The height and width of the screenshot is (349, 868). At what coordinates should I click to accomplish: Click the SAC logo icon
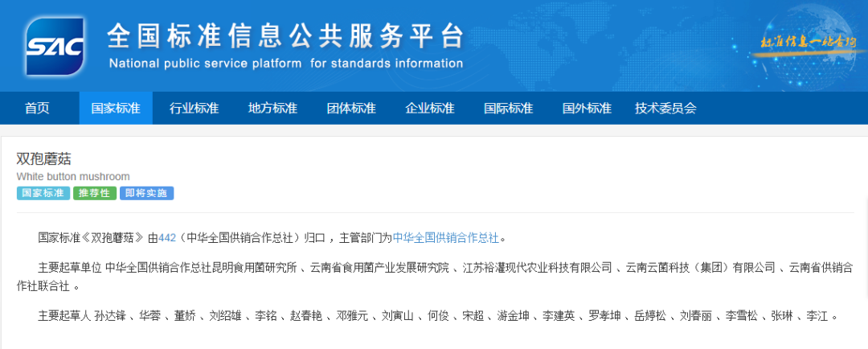click(x=55, y=46)
